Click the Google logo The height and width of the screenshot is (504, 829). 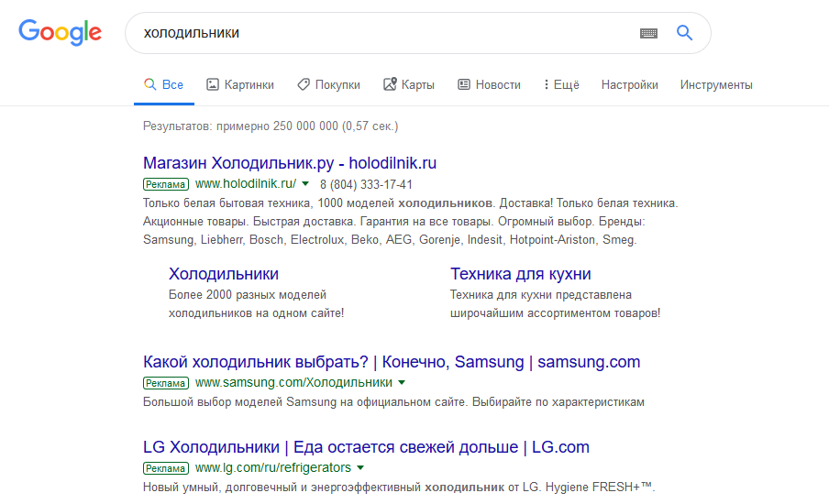click(x=60, y=33)
